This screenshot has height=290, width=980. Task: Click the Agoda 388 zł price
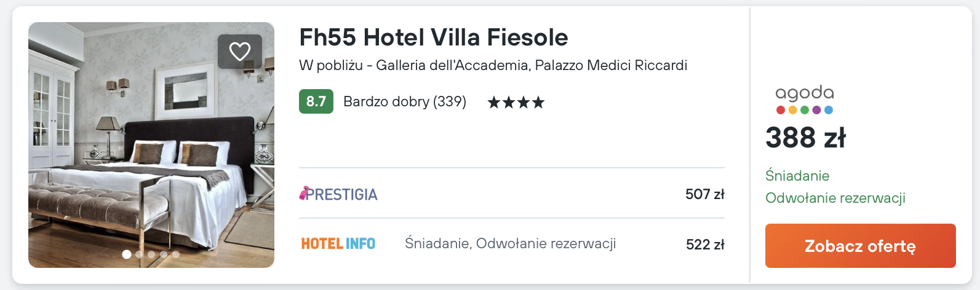pos(805,138)
